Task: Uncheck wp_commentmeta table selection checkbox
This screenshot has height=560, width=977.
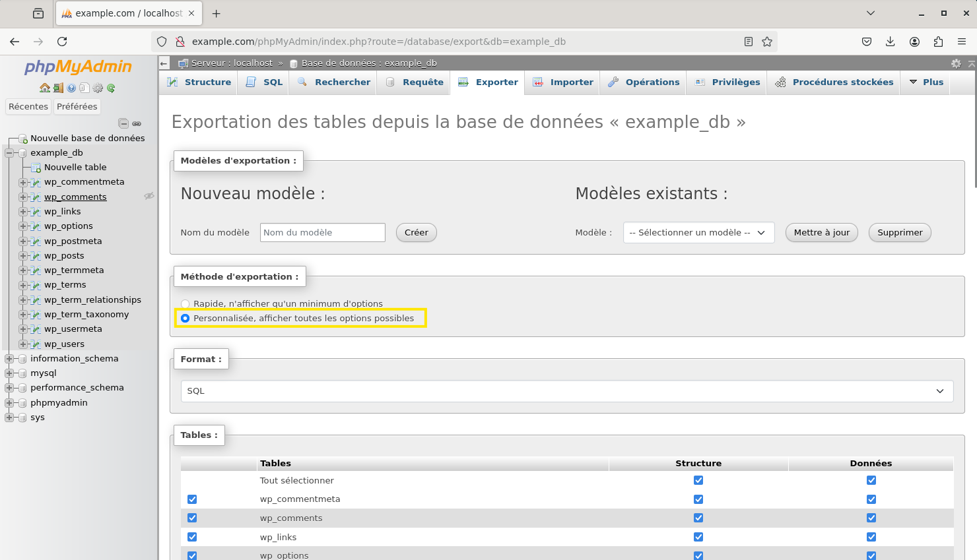Action: pyautogui.click(x=192, y=499)
